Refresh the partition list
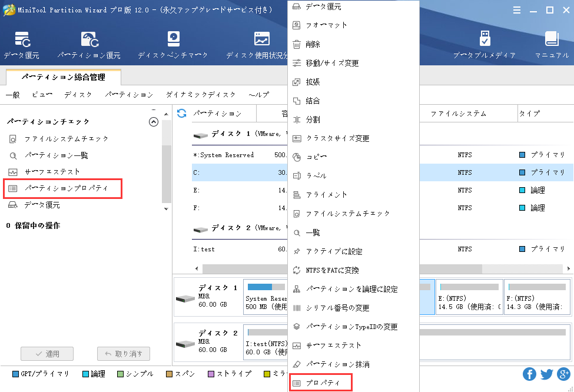Viewport: 574px width, 392px height. point(181,113)
